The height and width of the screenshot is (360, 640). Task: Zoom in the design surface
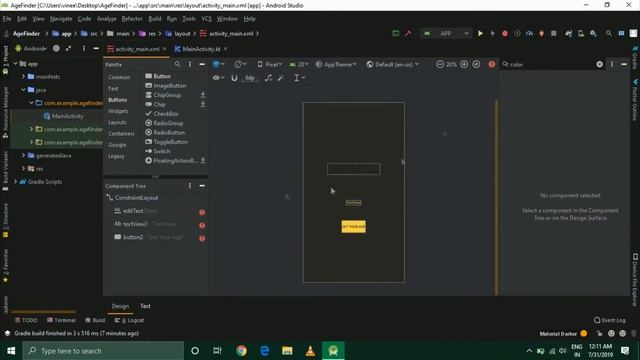coord(464,64)
